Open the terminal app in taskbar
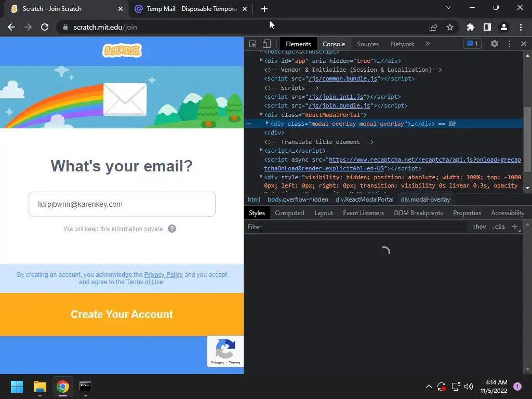This screenshot has width=532, height=399. (85, 387)
